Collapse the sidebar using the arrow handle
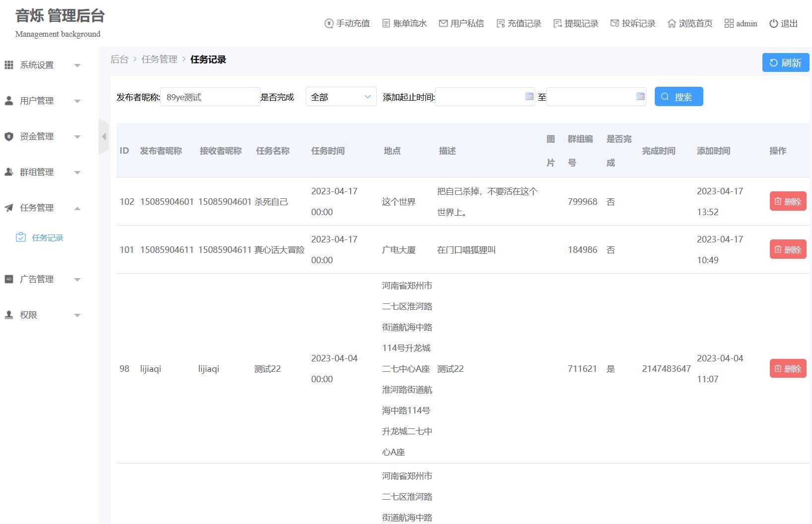Viewport: 812px width, 524px height. (x=104, y=136)
